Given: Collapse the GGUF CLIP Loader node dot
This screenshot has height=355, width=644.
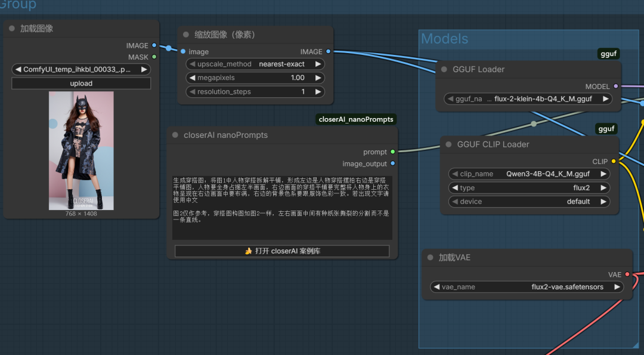Looking at the screenshot, I should [x=448, y=144].
